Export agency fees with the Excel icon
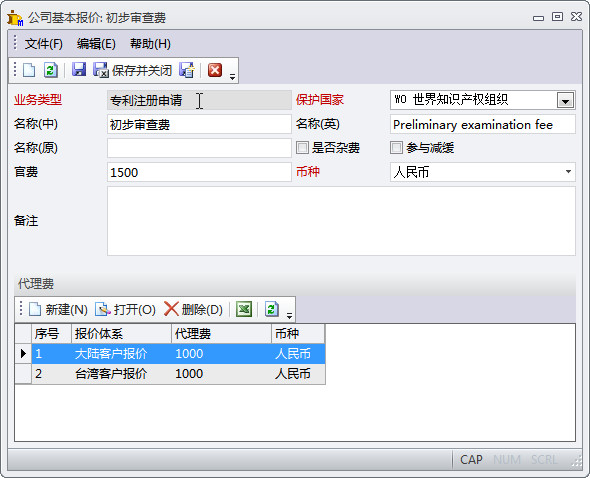The height and width of the screenshot is (478, 590). (244, 309)
